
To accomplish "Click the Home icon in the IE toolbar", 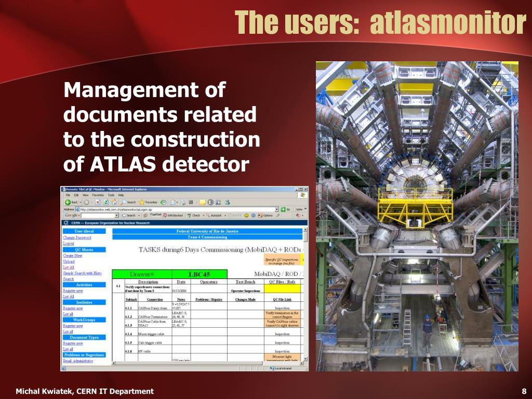I will (x=114, y=202).
